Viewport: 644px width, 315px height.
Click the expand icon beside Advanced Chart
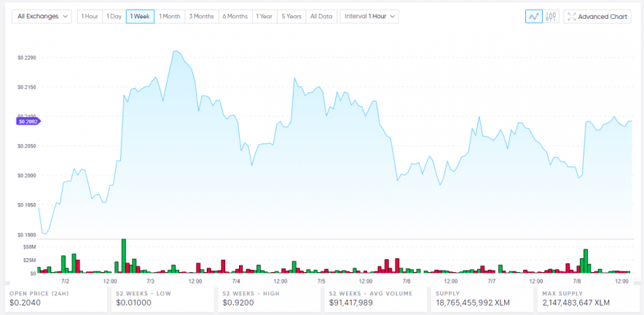571,16
